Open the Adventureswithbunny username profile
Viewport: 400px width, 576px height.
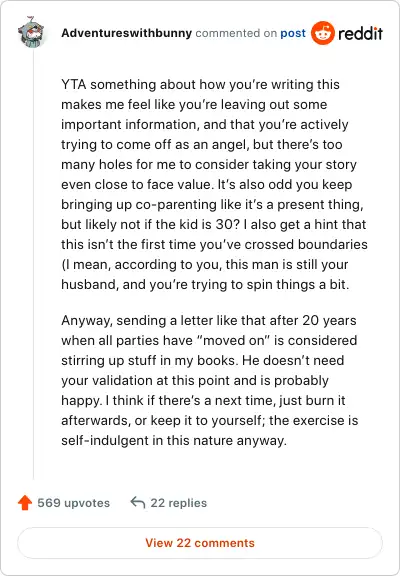coord(126,33)
